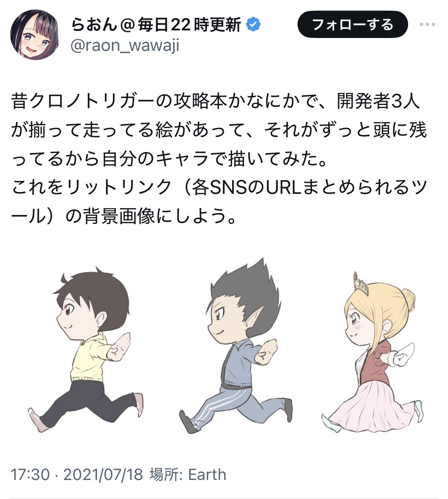Open the 17:30 post timestamp
448x499 pixels.
[30, 475]
